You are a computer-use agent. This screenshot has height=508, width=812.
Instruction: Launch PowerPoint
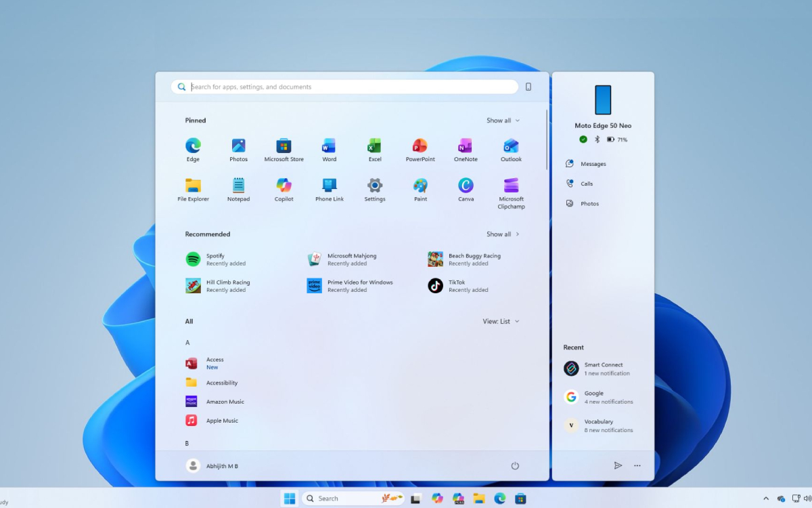coord(420,146)
